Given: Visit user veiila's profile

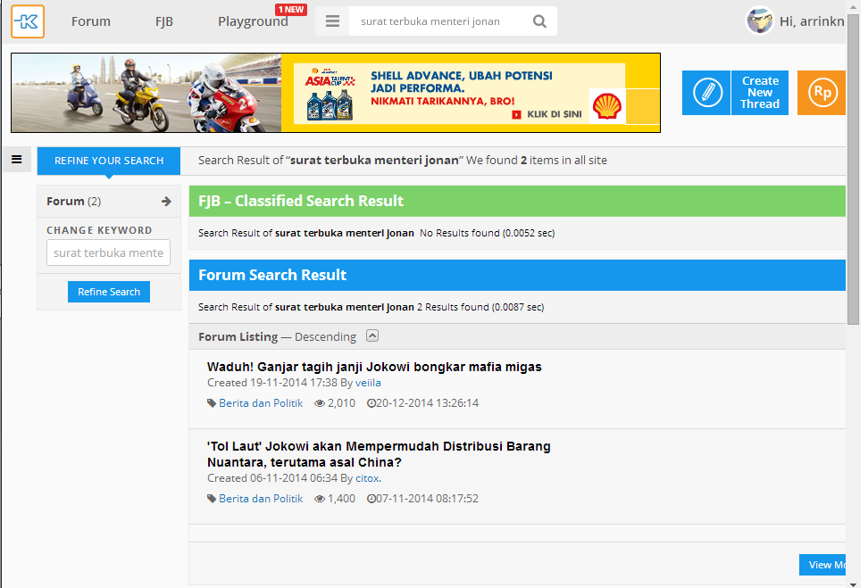Looking at the screenshot, I should pyautogui.click(x=368, y=383).
